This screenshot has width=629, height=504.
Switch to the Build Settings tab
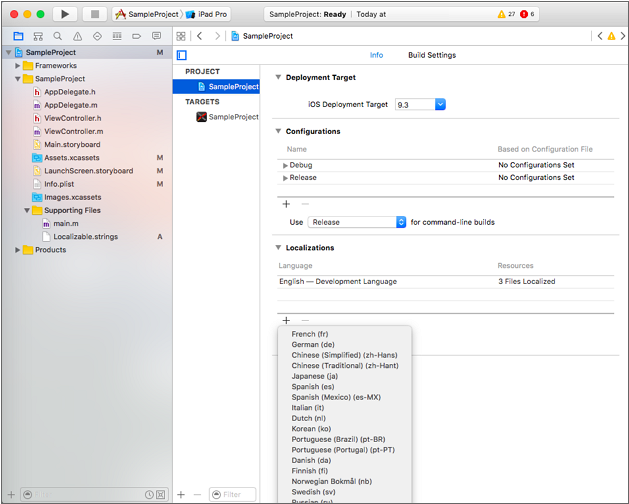[431, 55]
